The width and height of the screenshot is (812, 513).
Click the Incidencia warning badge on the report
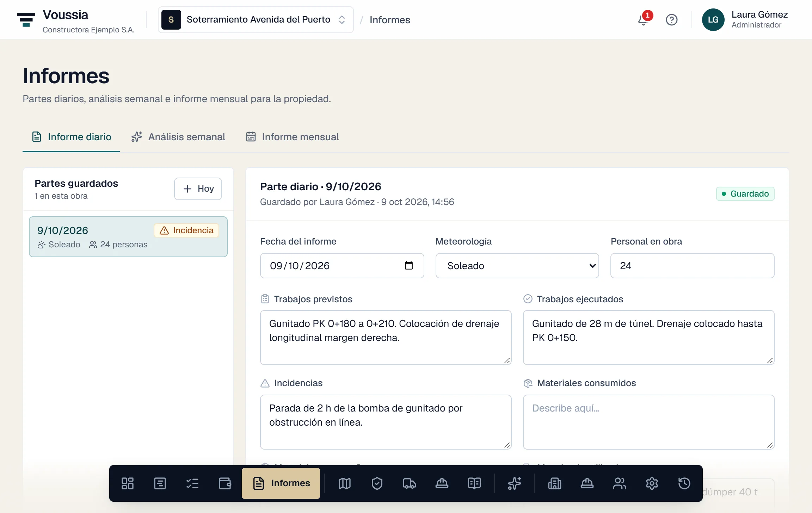click(x=186, y=230)
